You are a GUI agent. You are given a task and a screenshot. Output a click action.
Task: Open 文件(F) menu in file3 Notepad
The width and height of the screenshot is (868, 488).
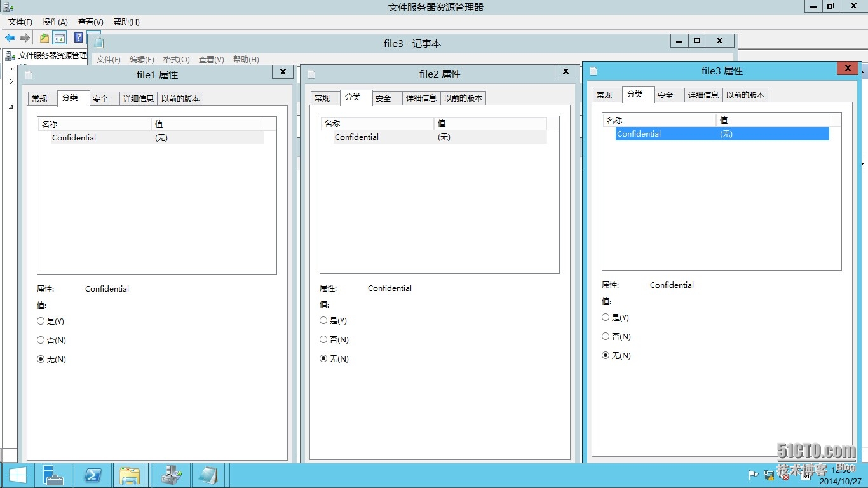[109, 60]
